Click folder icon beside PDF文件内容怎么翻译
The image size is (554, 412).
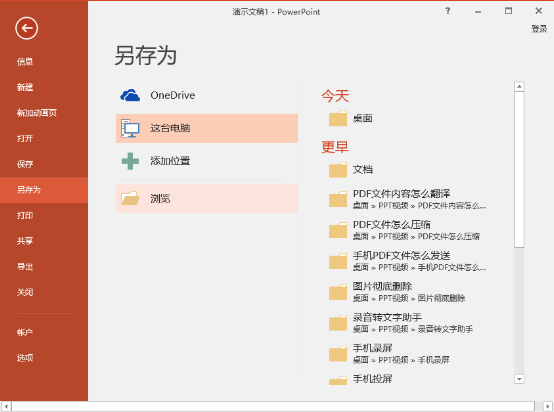(x=338, y=199)
